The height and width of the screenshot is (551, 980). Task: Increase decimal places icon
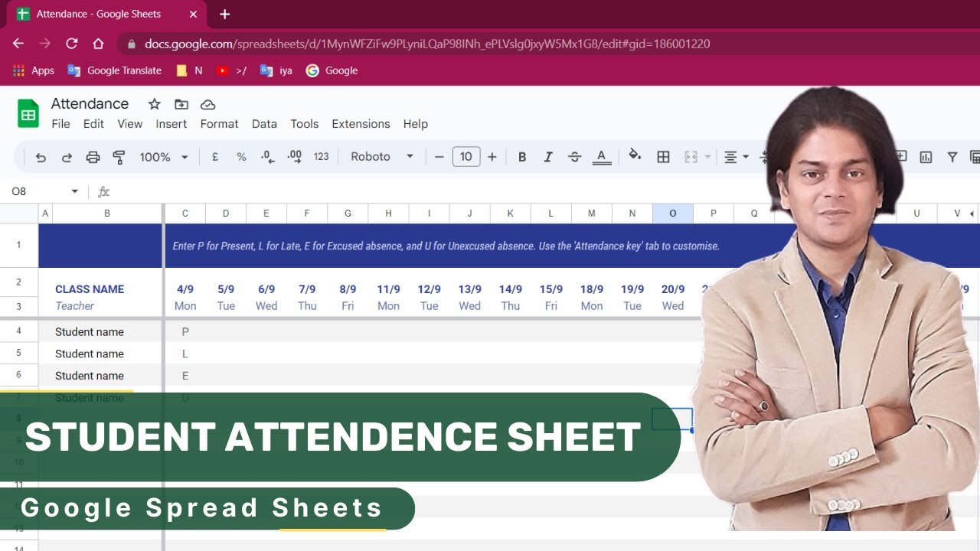[x=294, y=157]
